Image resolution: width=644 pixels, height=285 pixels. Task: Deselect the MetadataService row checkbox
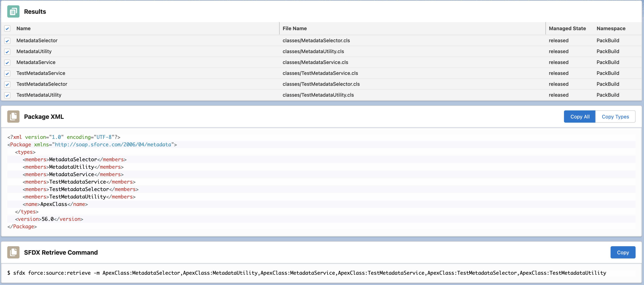point(7,62)
